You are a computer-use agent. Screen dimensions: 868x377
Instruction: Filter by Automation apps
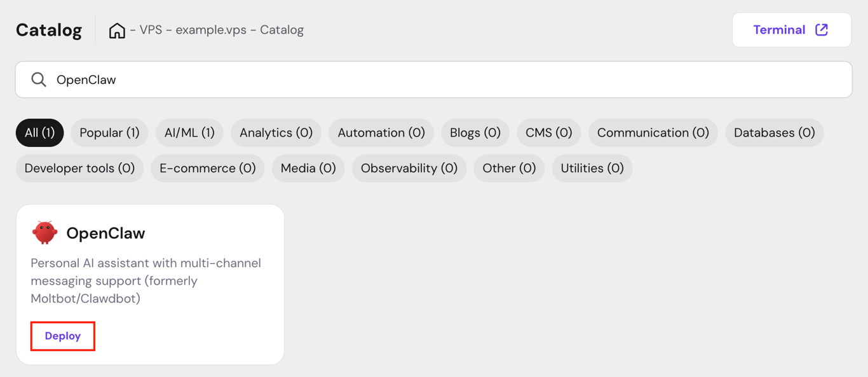(x=381, y=132)
